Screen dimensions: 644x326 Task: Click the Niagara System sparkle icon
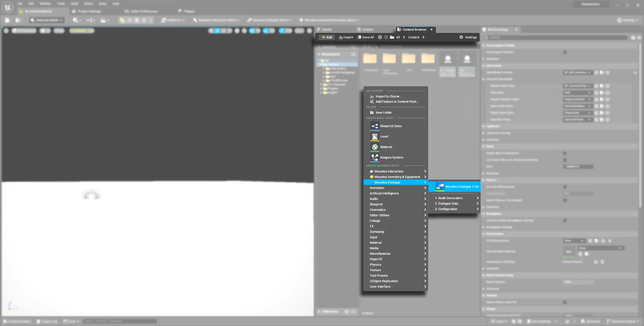[x=375, y=157]
